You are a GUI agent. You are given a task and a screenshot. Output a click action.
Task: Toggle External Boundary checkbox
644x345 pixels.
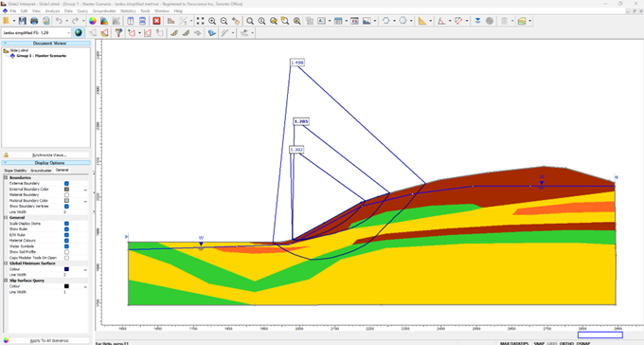[x=66, y=183]
